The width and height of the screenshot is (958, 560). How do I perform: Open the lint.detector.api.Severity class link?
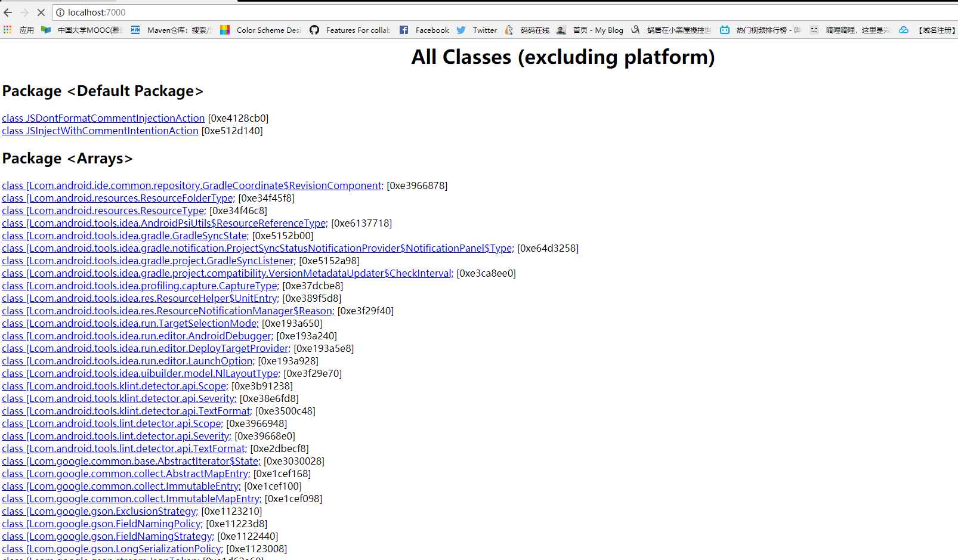(117, 436)
